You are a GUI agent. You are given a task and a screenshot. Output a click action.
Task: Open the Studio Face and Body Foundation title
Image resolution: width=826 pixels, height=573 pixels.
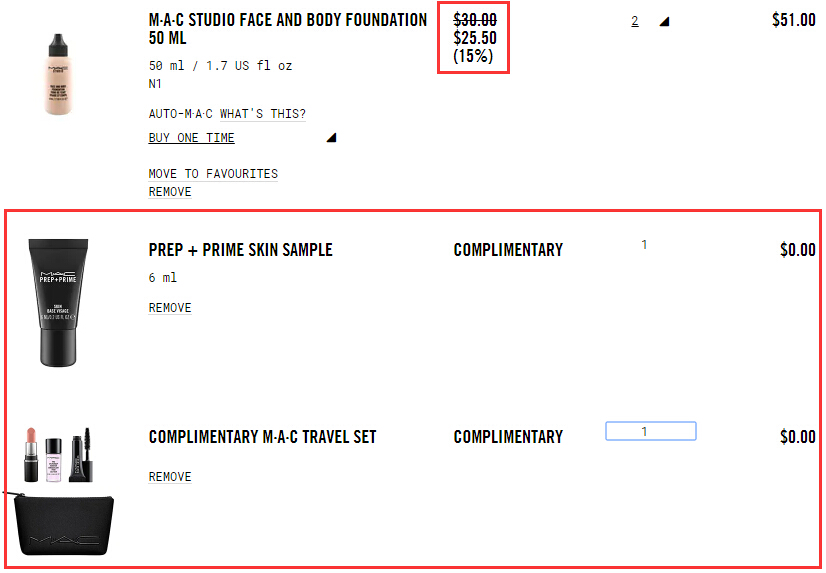(288, 29)
